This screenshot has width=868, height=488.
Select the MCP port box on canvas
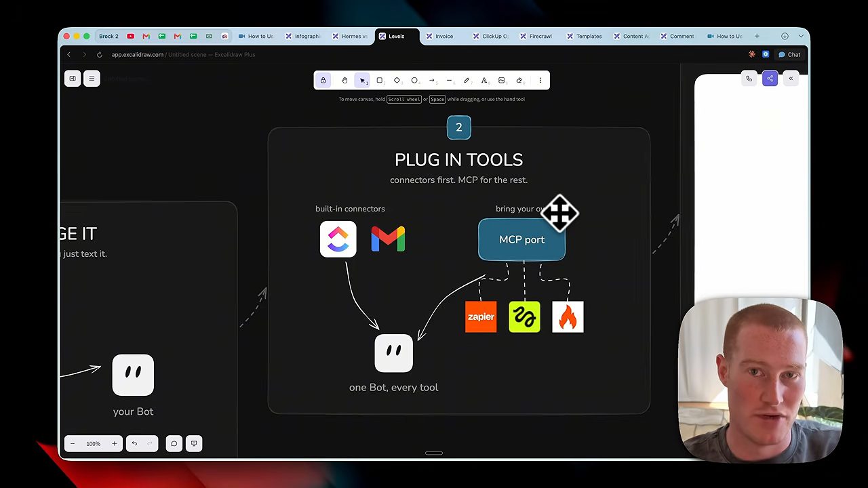(x=521, y=239)
